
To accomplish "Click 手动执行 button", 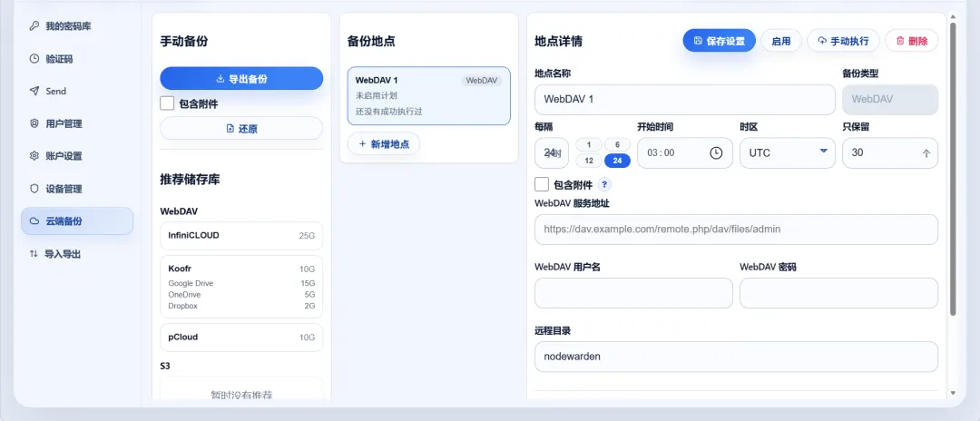I will click(x=843, y=41).
